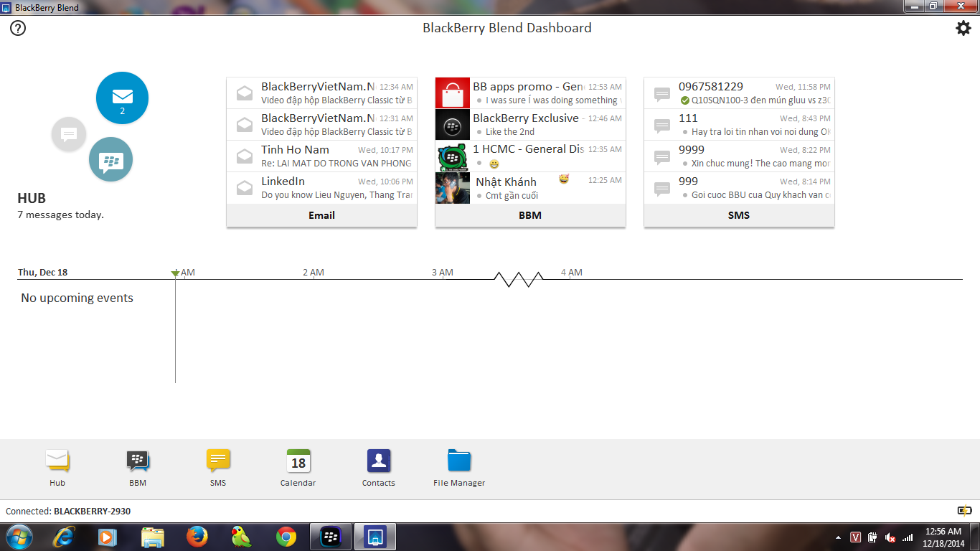980x551 pixels.
Task: Open Contacts from the bottom app bar
Action: click(x=379, y=468)
